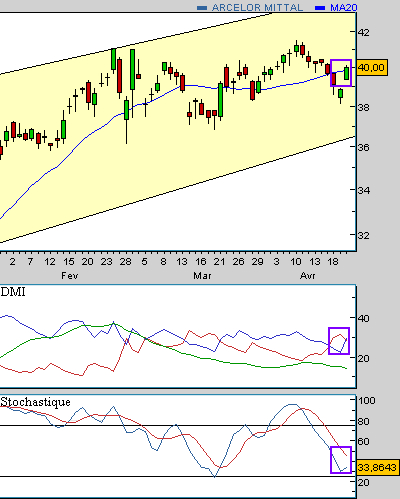The image size is (400, 499).
Task: Click the purple highlight box in DMI panel
Action: coord(339,341)
